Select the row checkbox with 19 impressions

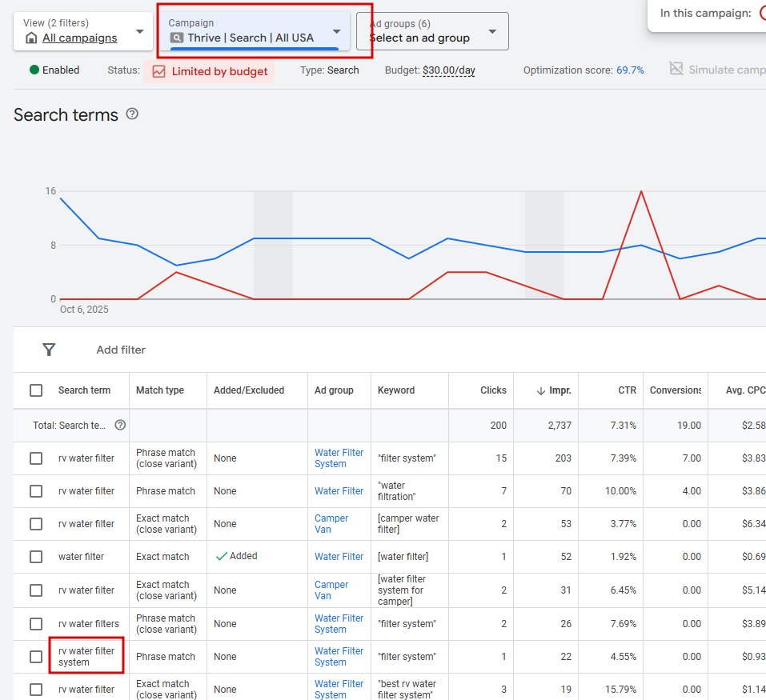[x=36, y=690]
